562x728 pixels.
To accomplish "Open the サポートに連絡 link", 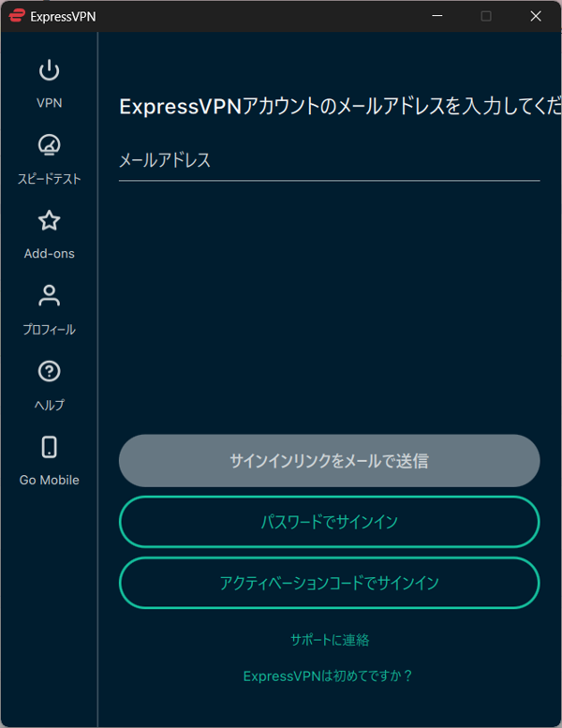I will coord(330,640).
